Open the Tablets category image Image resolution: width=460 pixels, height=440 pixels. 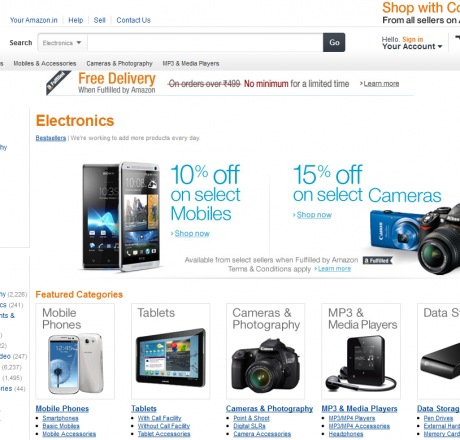(171, 358)
